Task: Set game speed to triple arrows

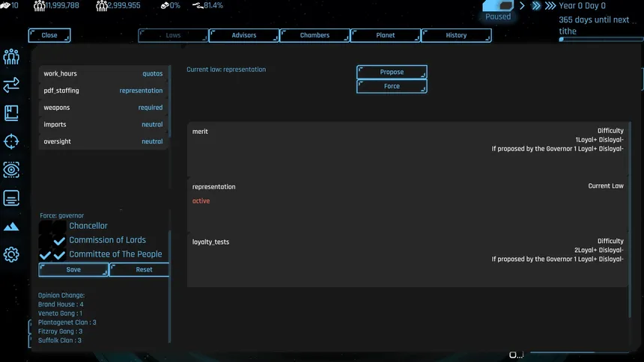Action: click(550, 6)
